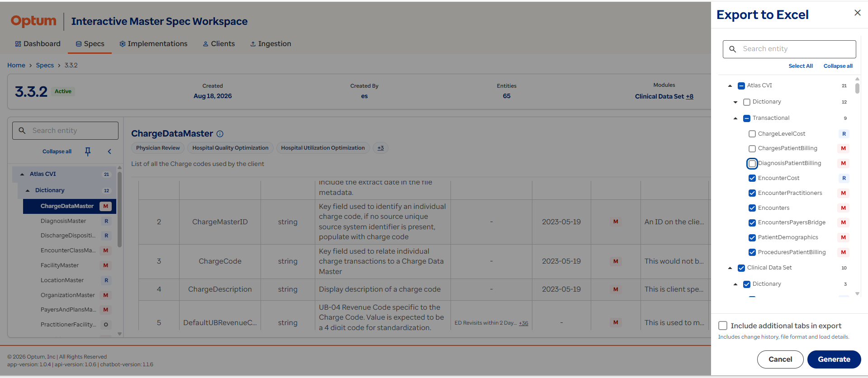Filter by Physician Review tag
Viewport: 868px width, 378px height.
[158, 148]
